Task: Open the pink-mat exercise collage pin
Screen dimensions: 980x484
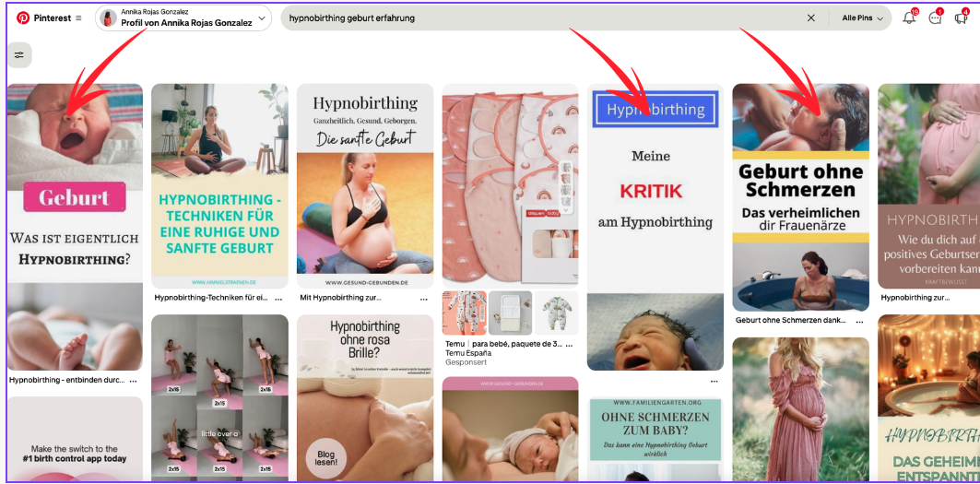Action: (220, 399)
